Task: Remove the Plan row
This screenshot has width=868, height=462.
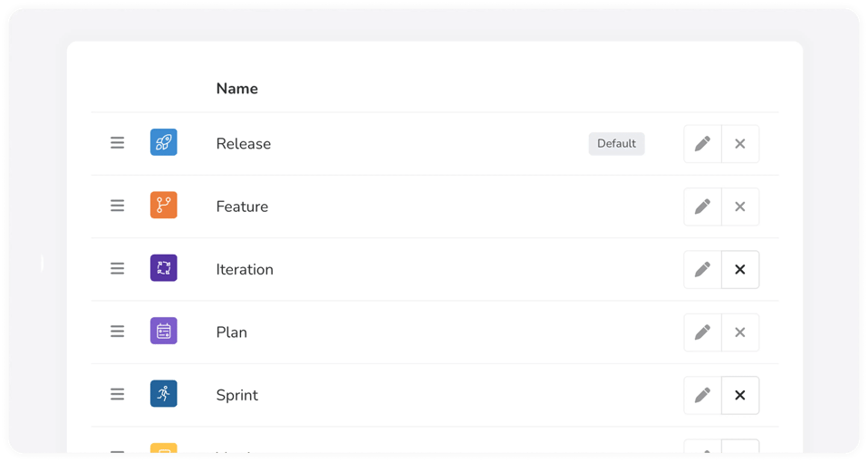Action: (740, 332)
